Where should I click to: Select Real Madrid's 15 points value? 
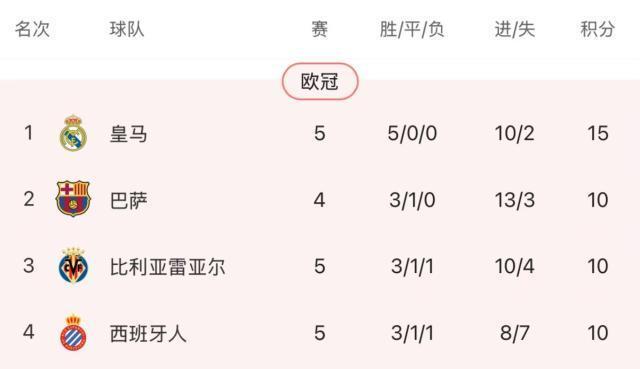(x=598, y=133)
